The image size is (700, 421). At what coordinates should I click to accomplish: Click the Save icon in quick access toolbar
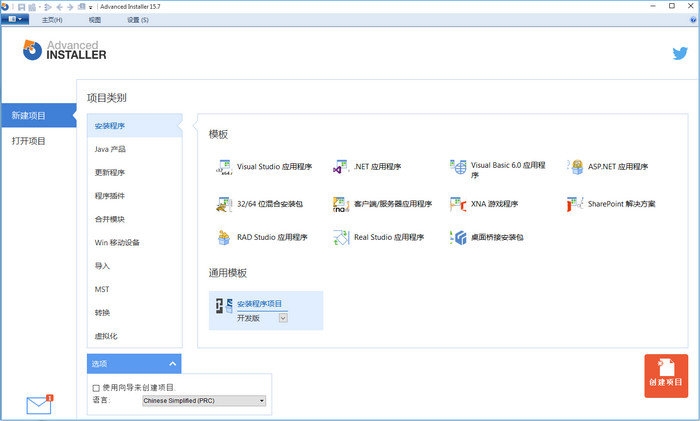21,7
